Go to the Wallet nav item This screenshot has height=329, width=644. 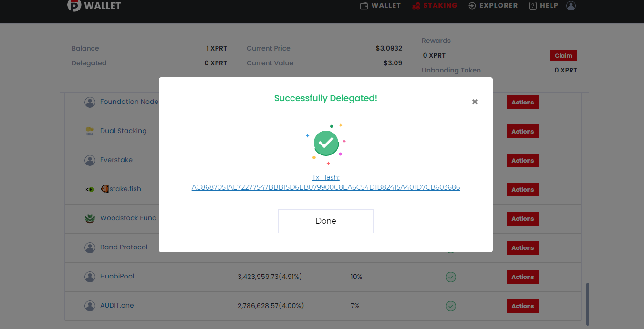(x=380, y=6)
